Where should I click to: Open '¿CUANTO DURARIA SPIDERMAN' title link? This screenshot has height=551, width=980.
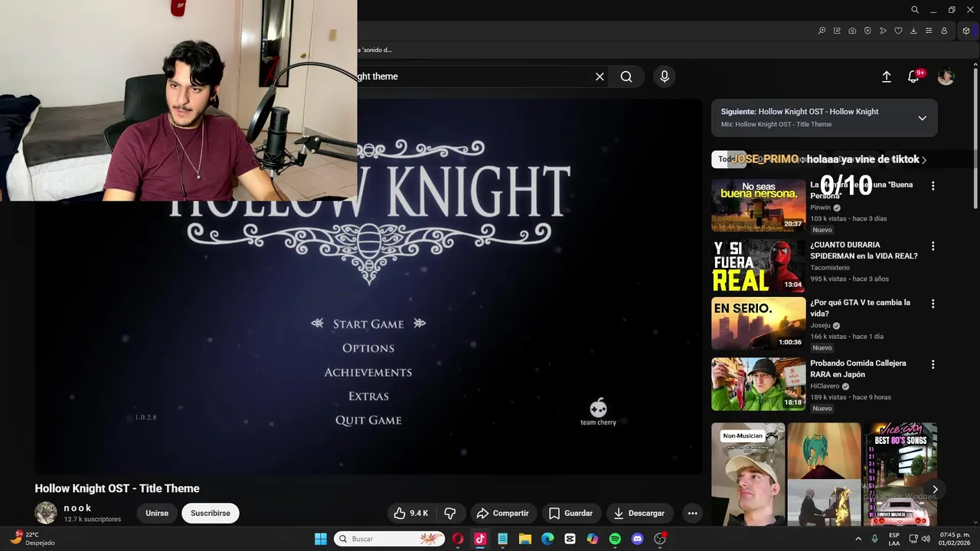(864, 250)
